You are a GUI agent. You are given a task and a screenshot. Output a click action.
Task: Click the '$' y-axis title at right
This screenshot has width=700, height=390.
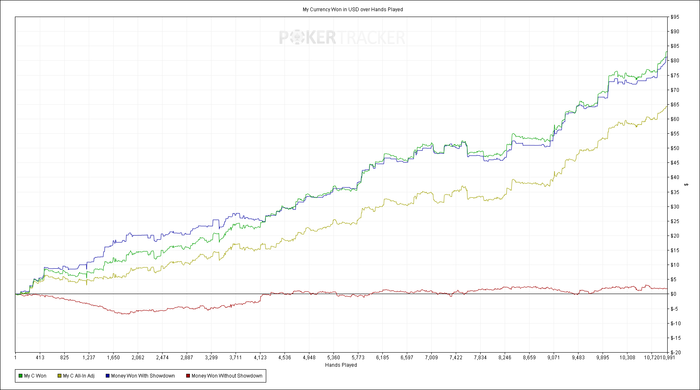tap(687, 184)
